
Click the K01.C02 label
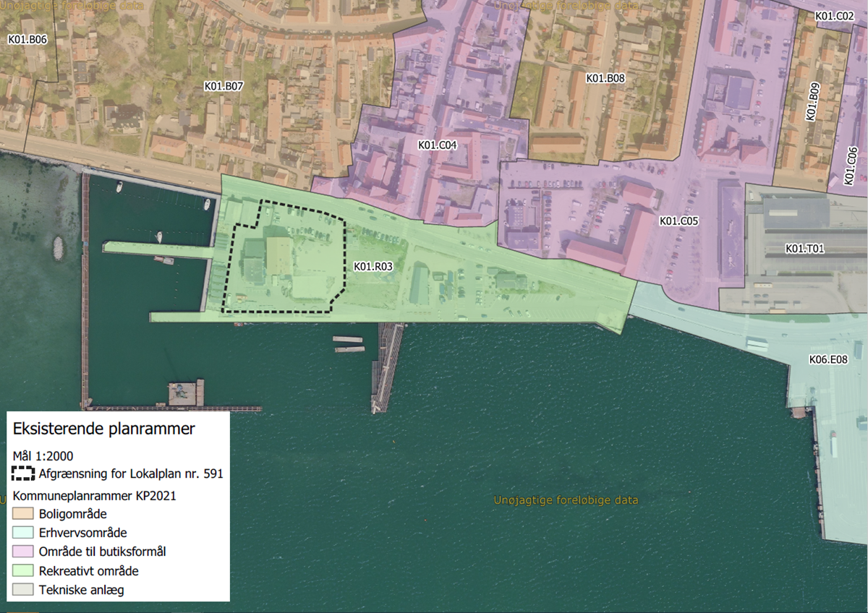point(835,16)
